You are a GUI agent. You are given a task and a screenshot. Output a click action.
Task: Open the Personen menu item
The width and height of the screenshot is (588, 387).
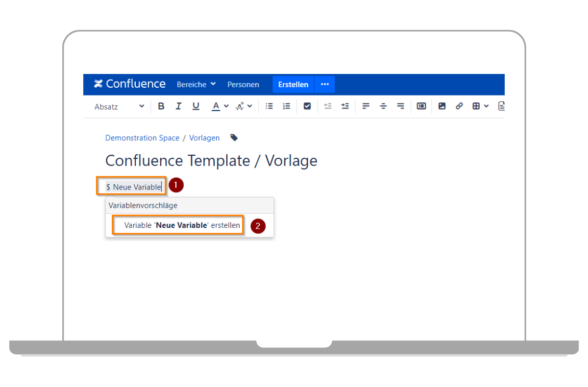point(243,84)
